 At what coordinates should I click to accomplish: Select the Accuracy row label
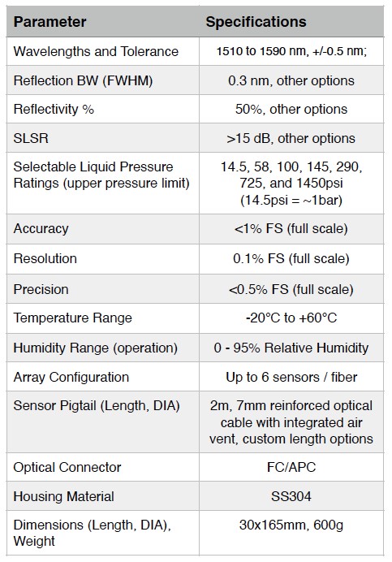(x=41, y=229)
